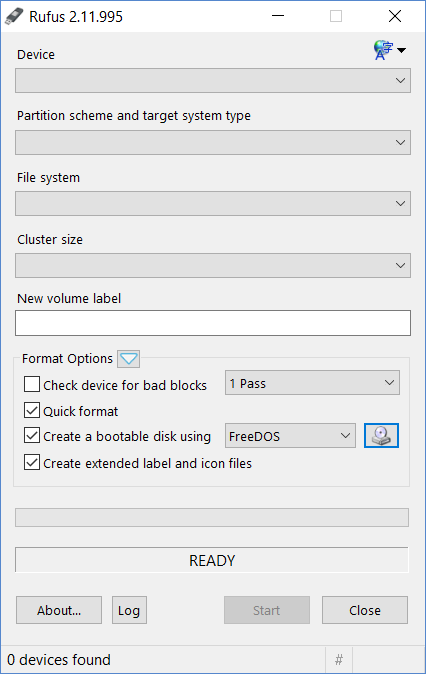Click the Close button at bottom

click(365, 610)
